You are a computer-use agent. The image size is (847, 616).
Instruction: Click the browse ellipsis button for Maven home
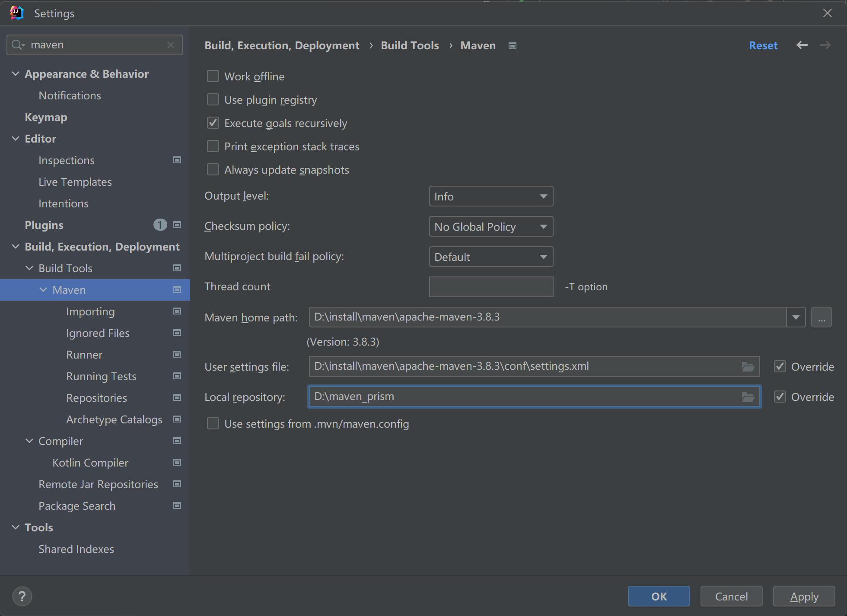click(821, 318)
